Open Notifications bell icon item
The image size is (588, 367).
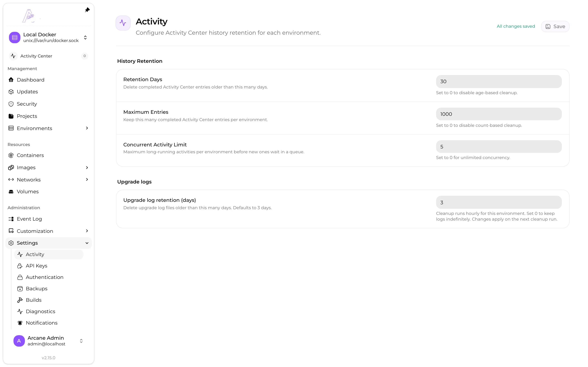(20, 323)
